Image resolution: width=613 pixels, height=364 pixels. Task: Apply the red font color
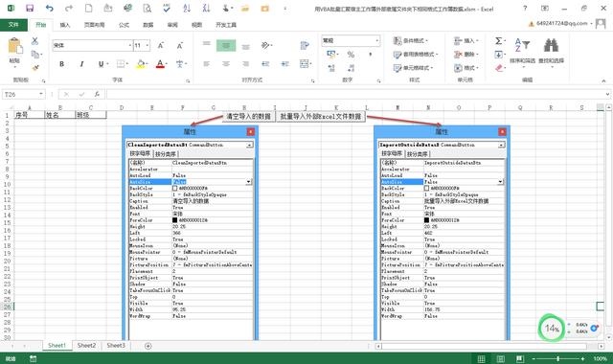[160, 64]
